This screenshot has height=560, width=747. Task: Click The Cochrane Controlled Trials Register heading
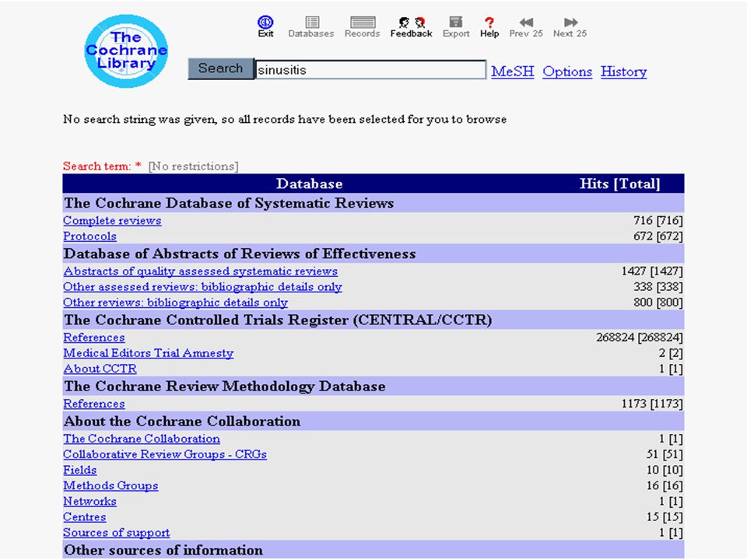click(x=278, y=320)
